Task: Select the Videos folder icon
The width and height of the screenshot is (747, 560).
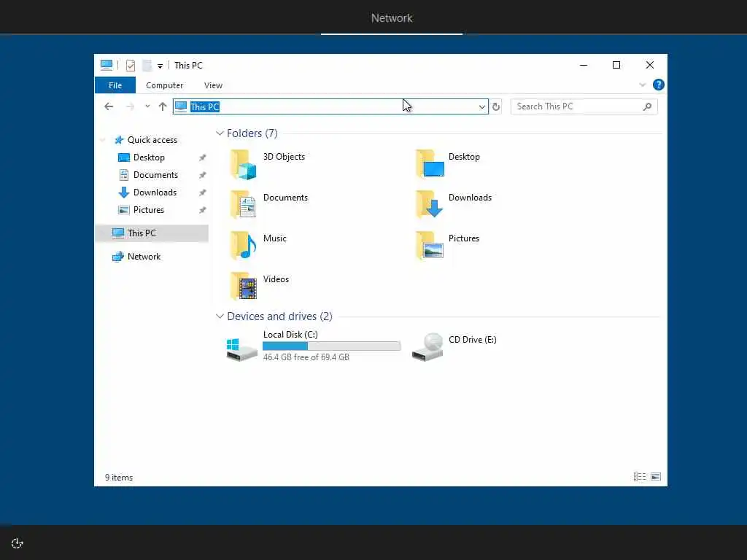Action: (x=244, y=286)
